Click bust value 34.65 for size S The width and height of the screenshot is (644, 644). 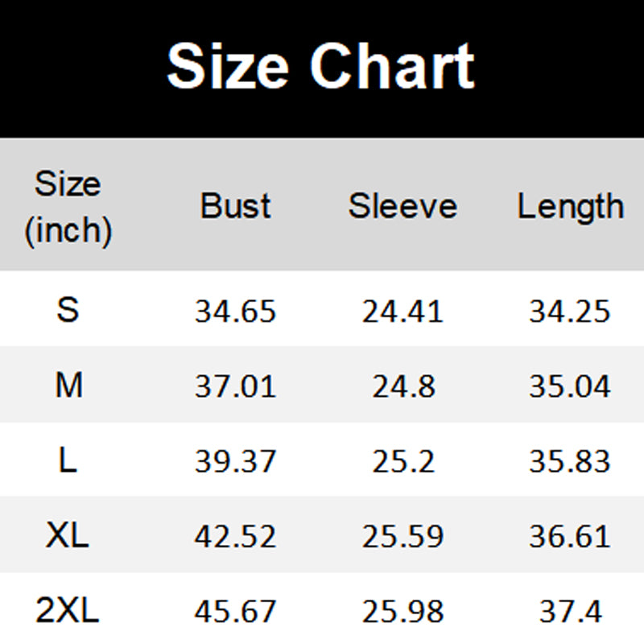pyautogui.click(x=235, y=311)
